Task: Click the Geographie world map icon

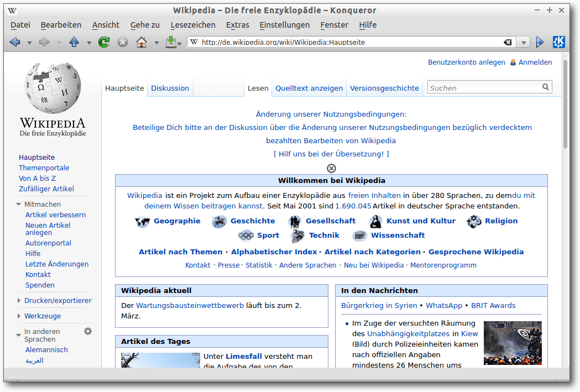Action: pos(142,221)
